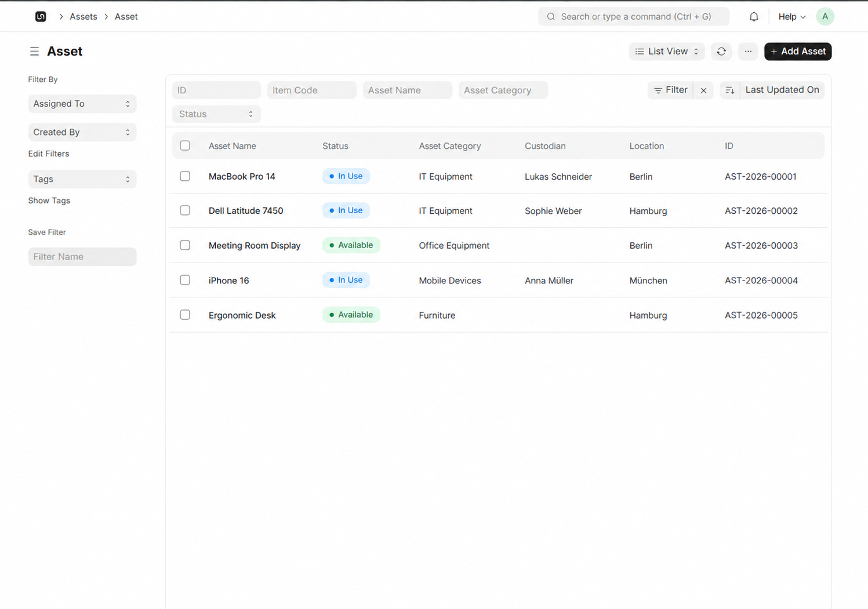The height and width of the screenshot is (609, 868).
Task: Click the Filter Name input field
Action: pyautogui.click(x=82, y=257)
